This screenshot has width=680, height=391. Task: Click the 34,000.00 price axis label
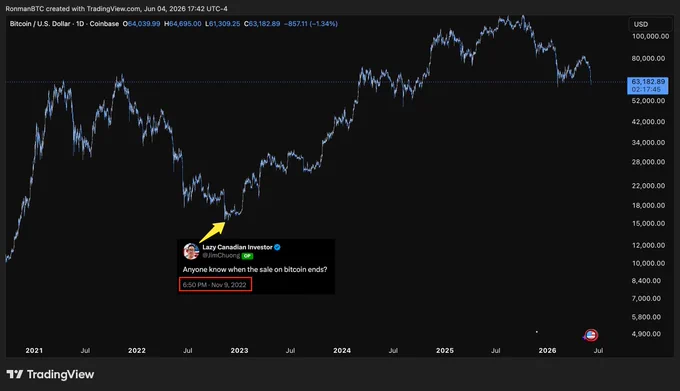(x=648, y=143)
